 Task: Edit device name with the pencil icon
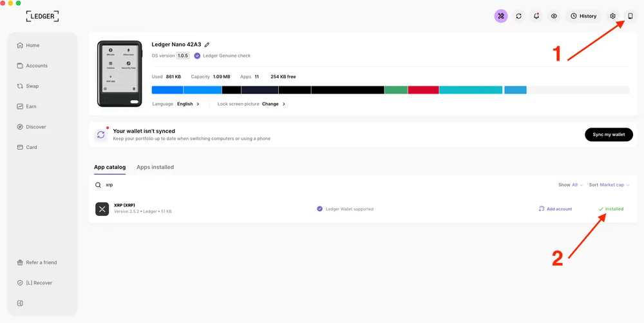pyautogui.click(x=207, y=44)
